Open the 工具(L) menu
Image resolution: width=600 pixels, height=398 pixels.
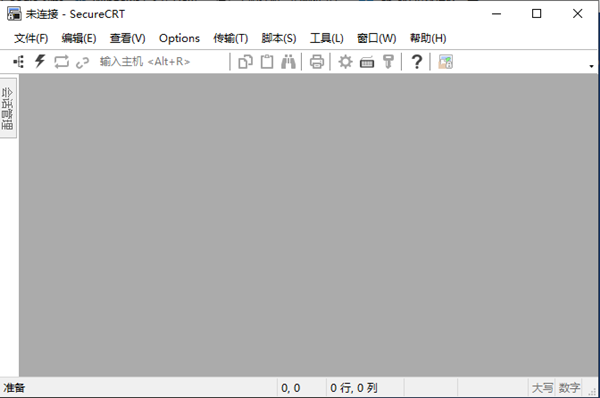click(327, 38)
